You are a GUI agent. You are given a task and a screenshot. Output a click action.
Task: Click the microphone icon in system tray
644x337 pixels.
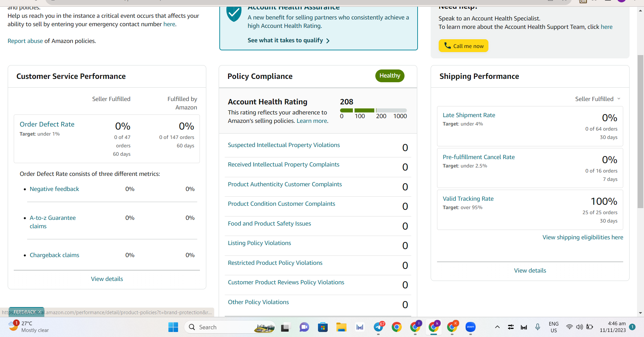click(538, 327)
